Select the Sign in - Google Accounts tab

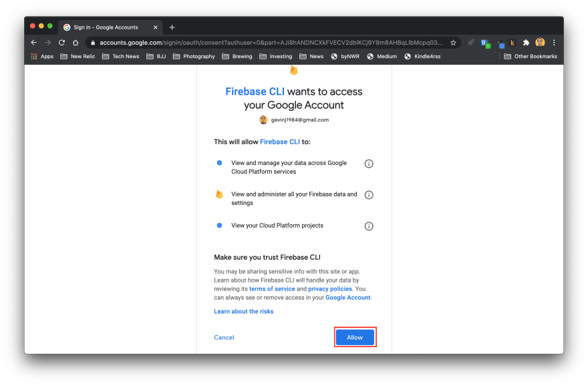(x=107, y=27)
